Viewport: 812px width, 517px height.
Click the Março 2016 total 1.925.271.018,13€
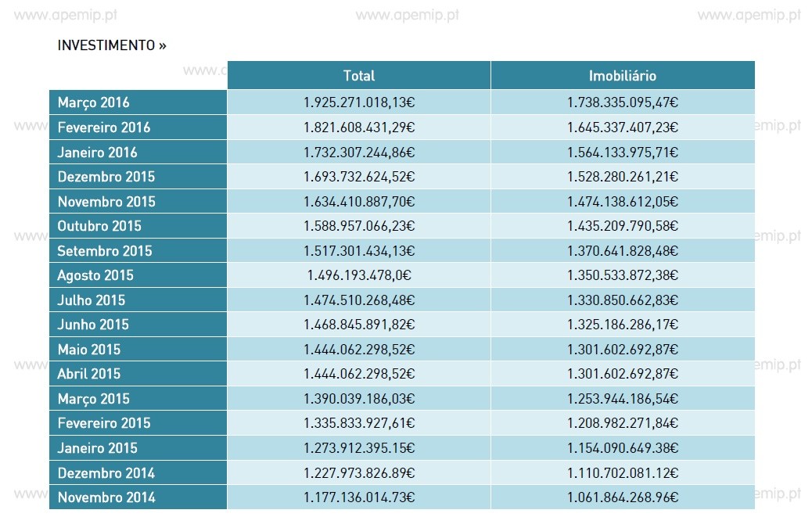[x=359, y=102]
